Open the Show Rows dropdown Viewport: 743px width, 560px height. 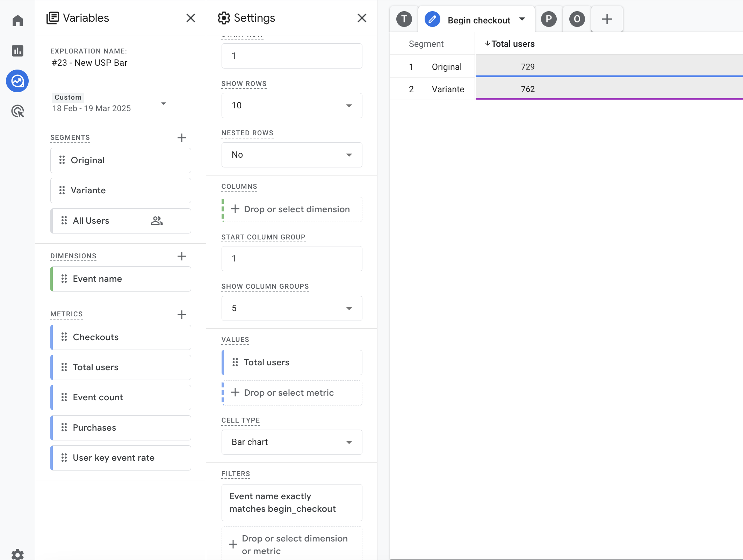point(292,106)
